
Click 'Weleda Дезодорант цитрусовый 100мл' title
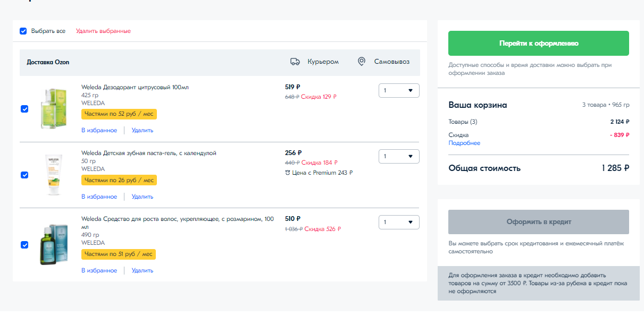coord(135,87)
